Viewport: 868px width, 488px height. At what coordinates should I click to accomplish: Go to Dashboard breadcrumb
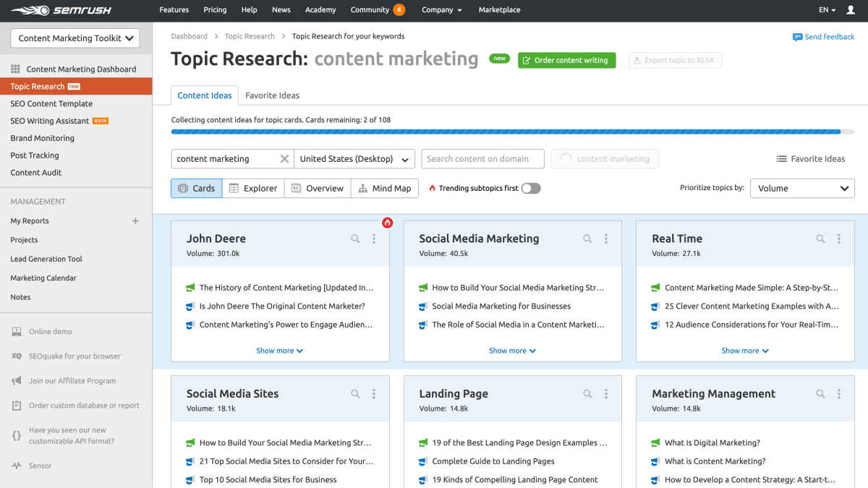[190, 36]
